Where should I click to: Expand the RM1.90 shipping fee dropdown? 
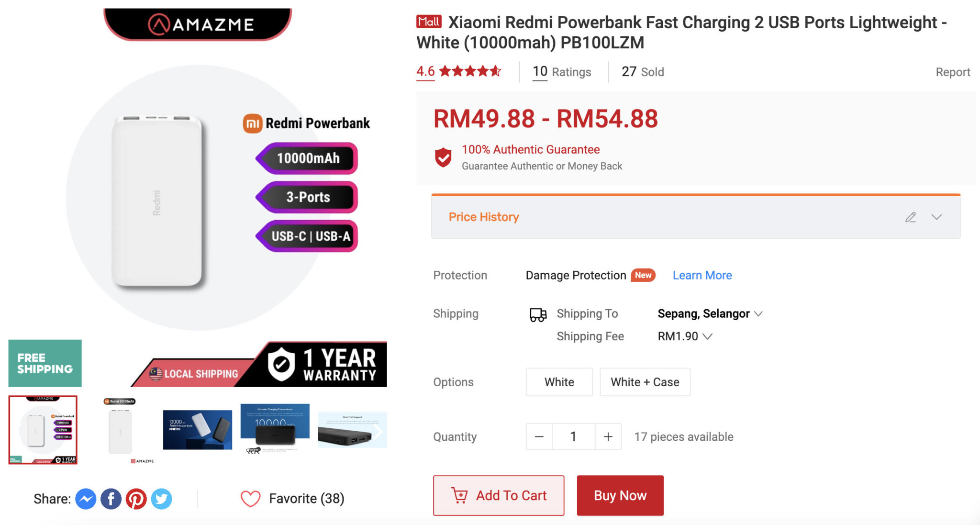[685, 336]
